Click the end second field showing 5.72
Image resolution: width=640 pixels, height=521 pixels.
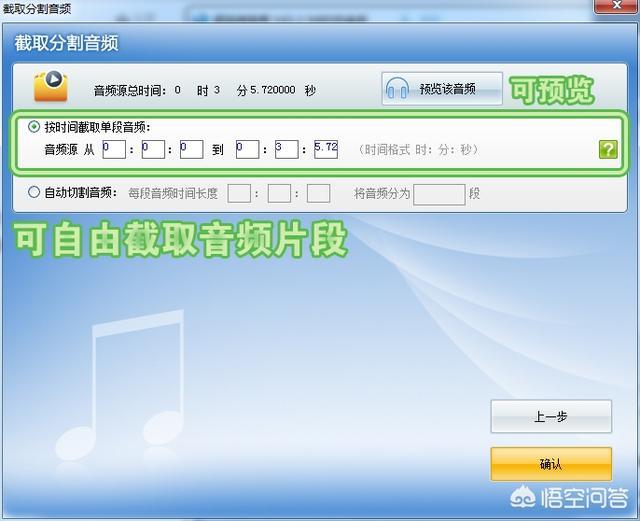(326, 149)
